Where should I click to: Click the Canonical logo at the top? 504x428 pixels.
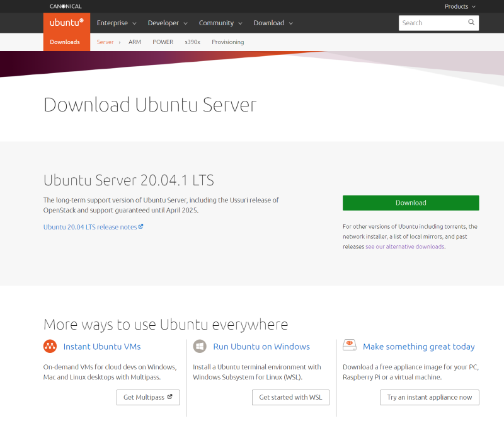coord(65,6)
